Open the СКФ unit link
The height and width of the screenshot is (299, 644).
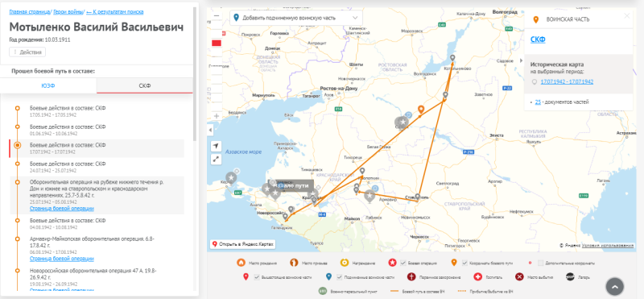coord(538,40)
